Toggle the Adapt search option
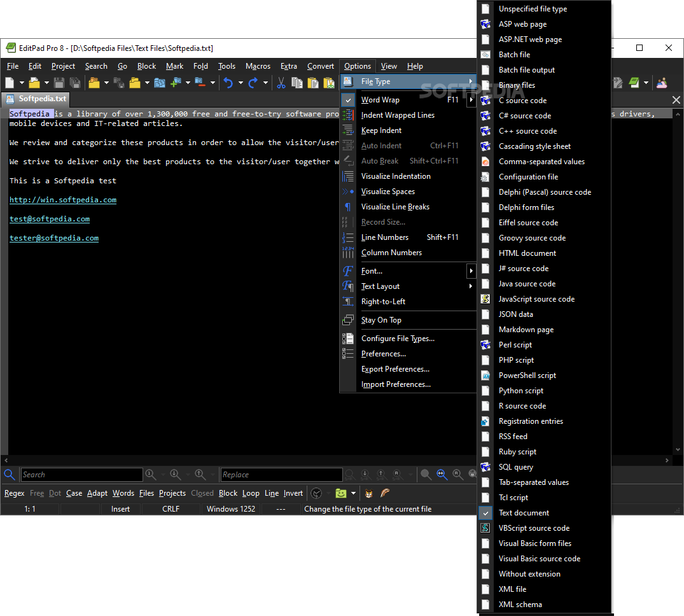Screen dimensions: 684x616 (97, 493)
